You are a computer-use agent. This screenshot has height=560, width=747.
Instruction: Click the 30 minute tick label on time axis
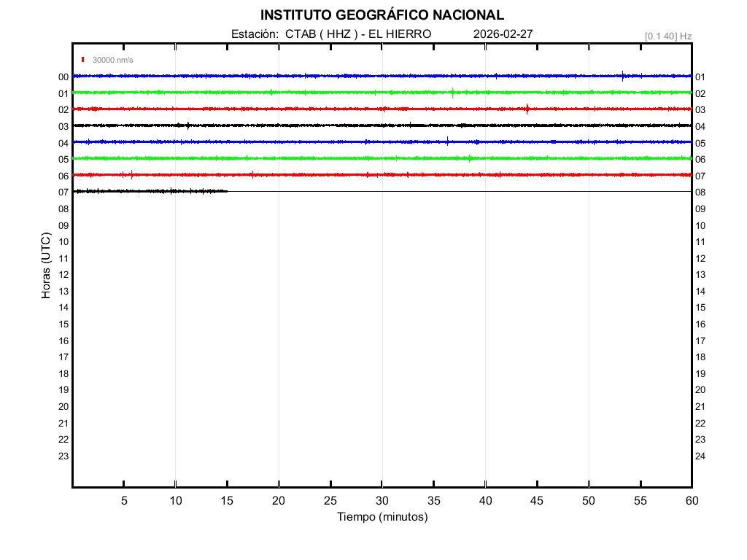coord(382,500)
